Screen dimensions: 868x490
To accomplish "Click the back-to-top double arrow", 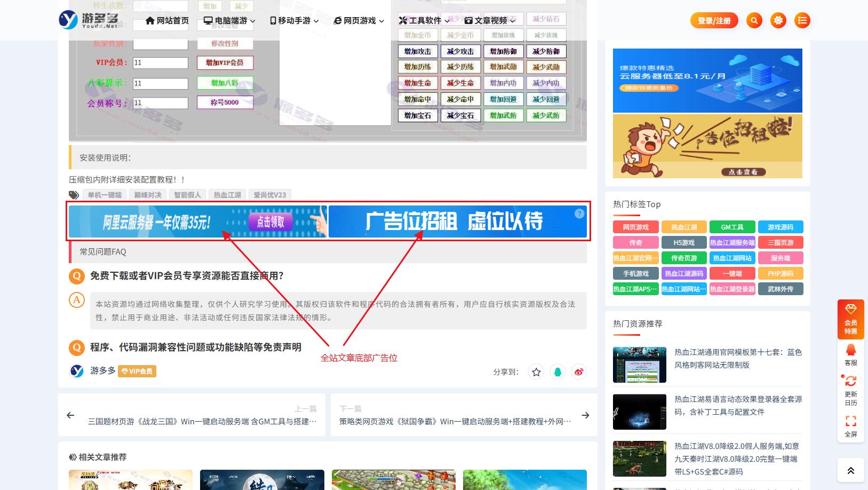I will 851,470.
